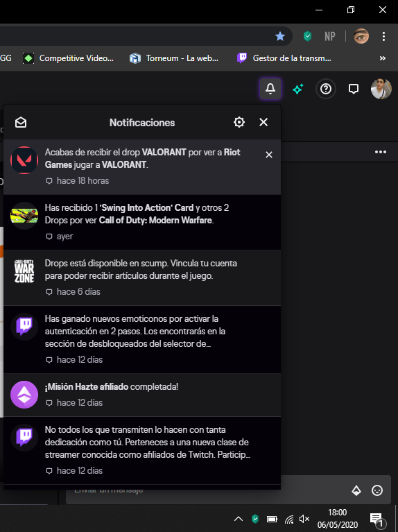The height and width of the screenshot is (532, 398).
Task: Open the nuevos emoticonos 2 pasos notification
Action: coord(142,339)
